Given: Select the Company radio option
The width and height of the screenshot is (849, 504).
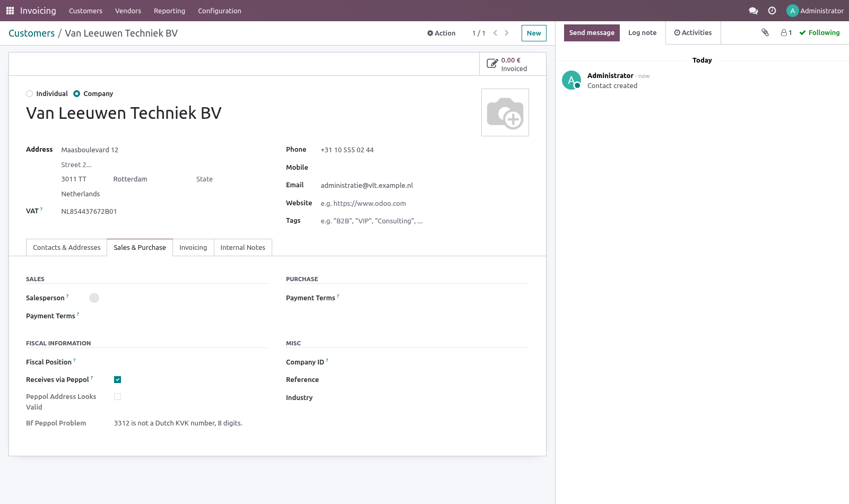Looking at the screenshot, I should pyautogui.click(x=77, y=94).
